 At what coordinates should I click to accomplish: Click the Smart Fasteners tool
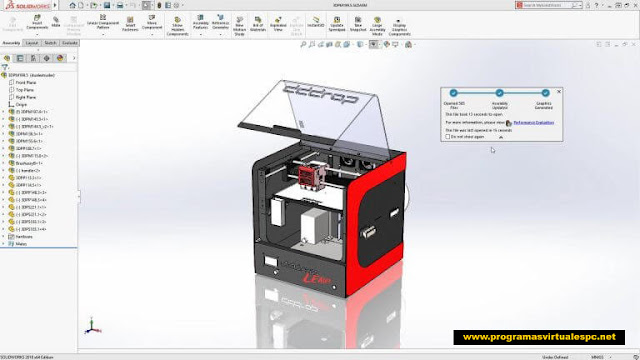click(130, 24)
